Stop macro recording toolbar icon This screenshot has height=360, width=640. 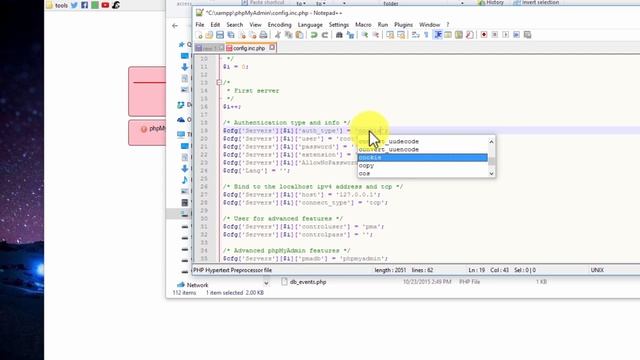coord(495,35)
